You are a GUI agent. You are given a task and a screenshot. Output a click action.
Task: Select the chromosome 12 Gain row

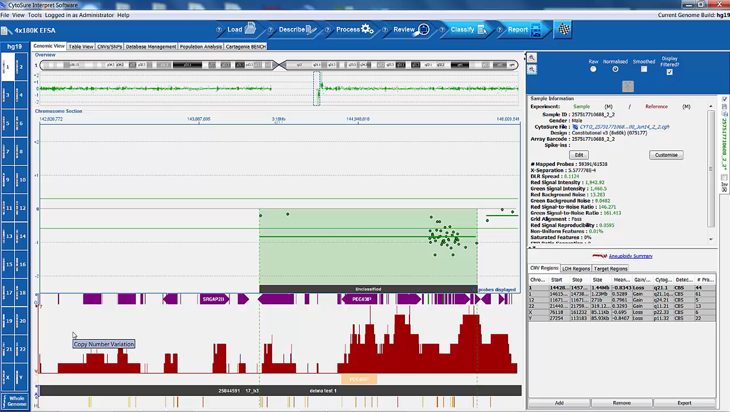pyautogui.click(x=622, y=300)
